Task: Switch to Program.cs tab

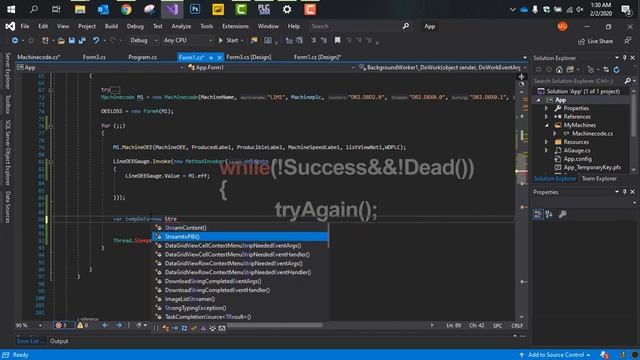Action: tap(142, 57)
